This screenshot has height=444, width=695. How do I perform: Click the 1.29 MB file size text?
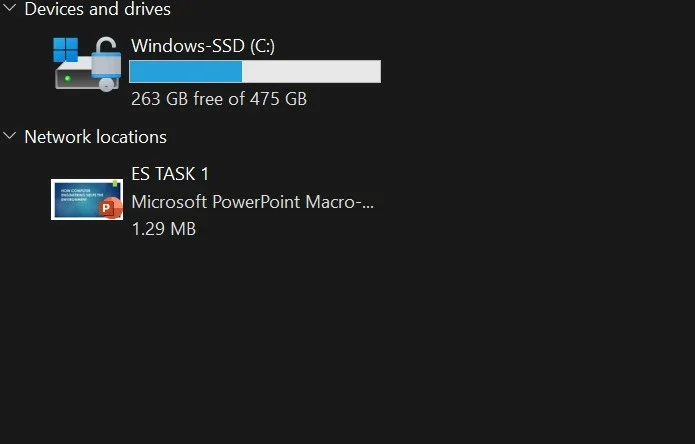(x=164, y=229)
